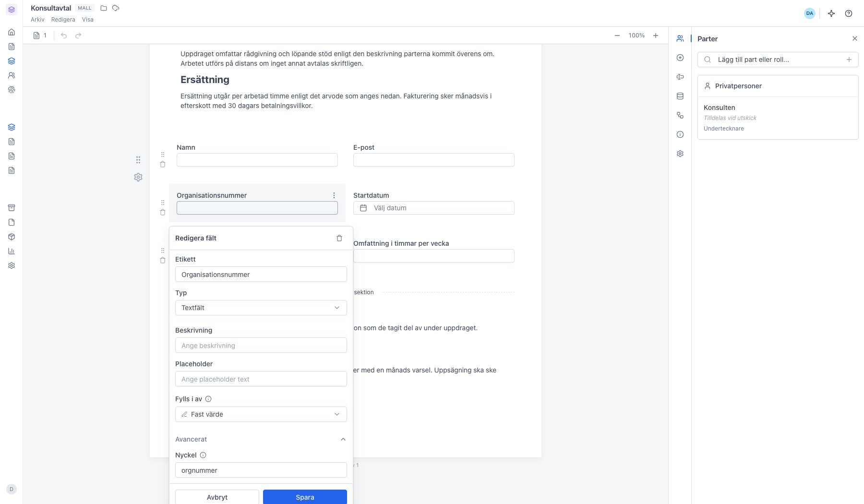Collapse the Avancerat section
This screenshot has width=864, height=504.
coord(261,439)
